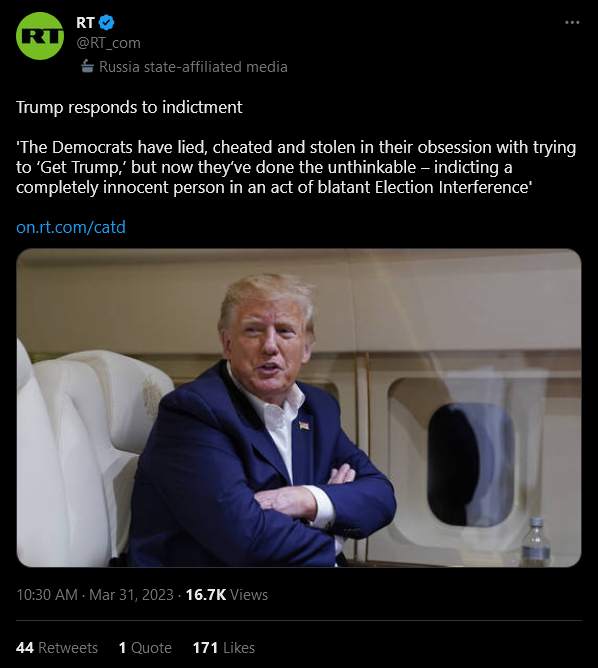Viewport: 598px width, 668px height.
Task: Click the airplane window in the photo
Action: tap(470, 464)
